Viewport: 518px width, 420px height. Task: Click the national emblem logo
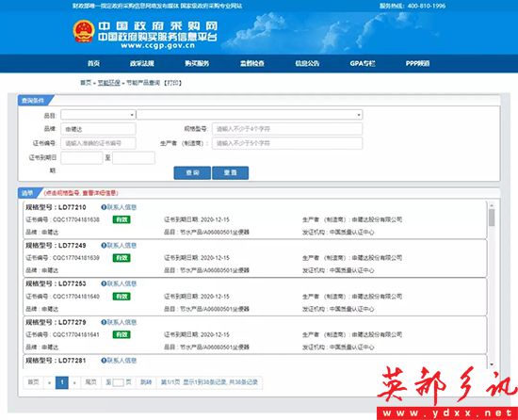point(84,31)
